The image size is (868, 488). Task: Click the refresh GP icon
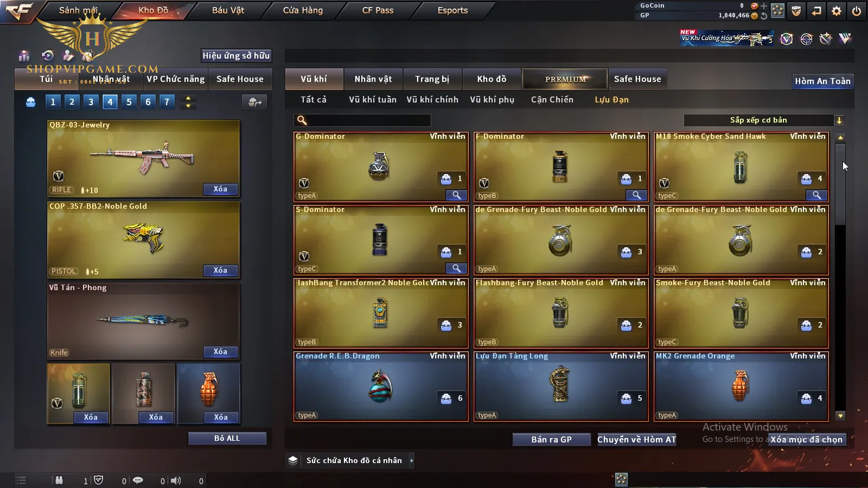tap(764, 16)
